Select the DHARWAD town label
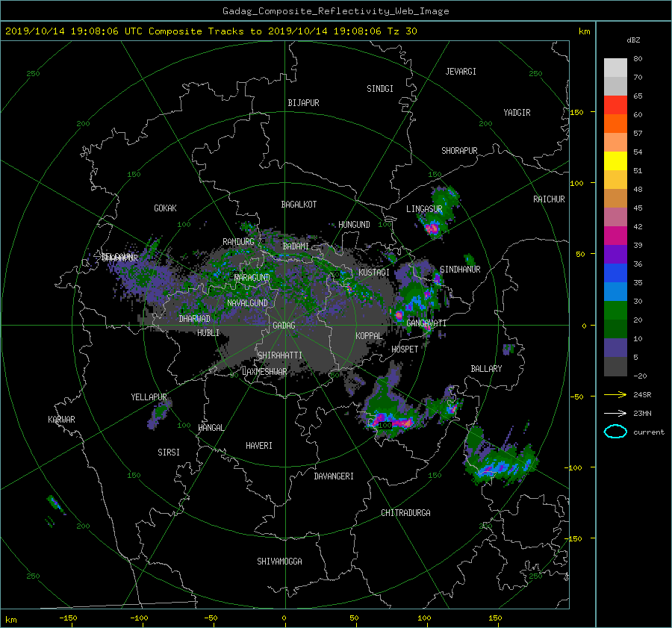 pyautogui.click(x=195, y=319)
